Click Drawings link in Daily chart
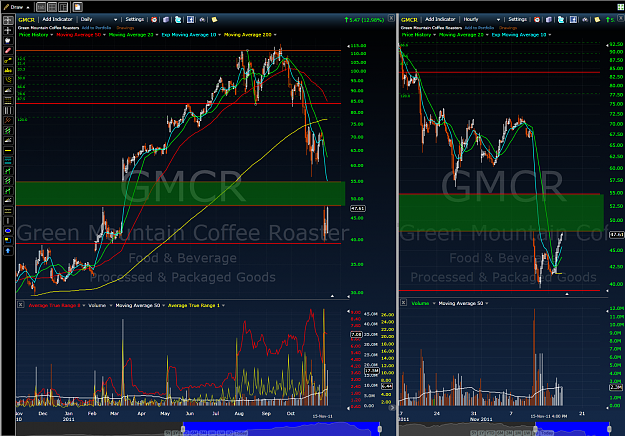The height and width of the screenshot is (436, 625). click(125, 28)
